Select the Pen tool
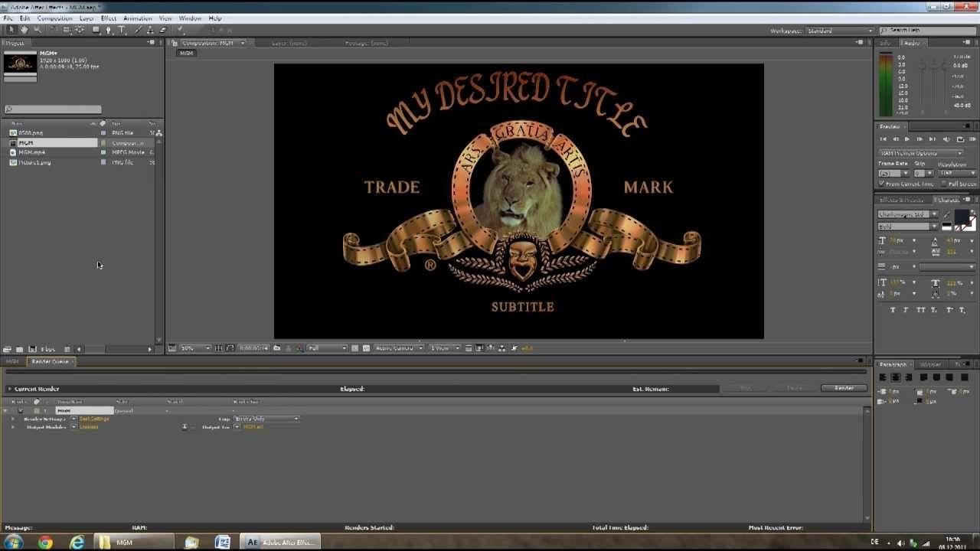This screenshot has width=980, height=551. click(109, 30)
